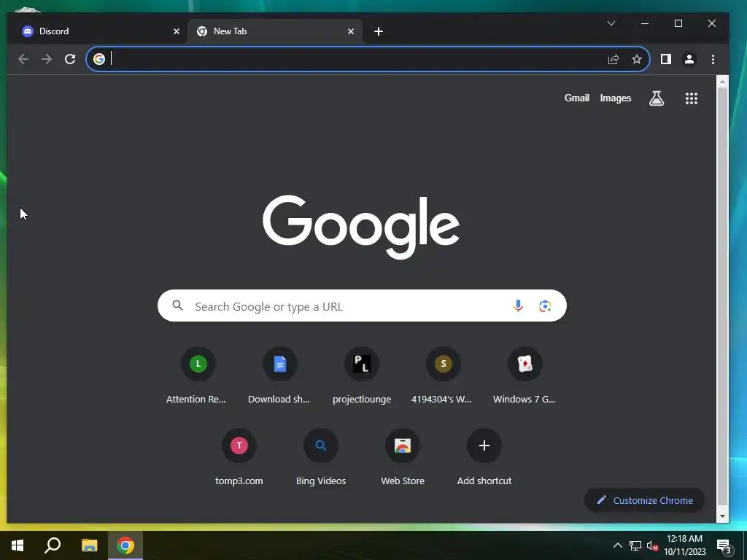
Task: Open Windows taskbar search
Action: pyautogui.click(x=53, y=545)
